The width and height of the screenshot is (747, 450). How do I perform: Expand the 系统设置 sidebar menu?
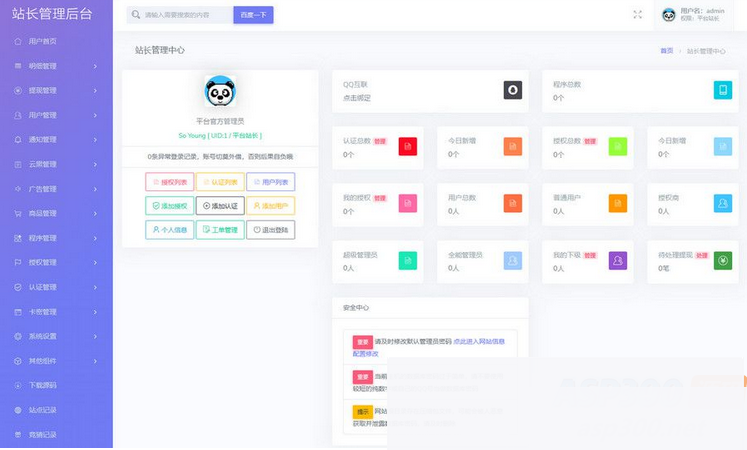point(56,336)
